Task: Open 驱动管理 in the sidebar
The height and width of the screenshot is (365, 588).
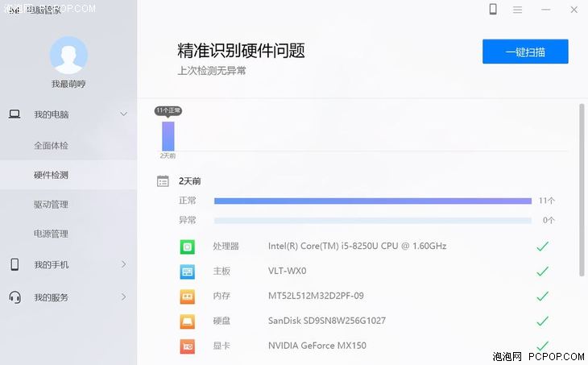Action: [x=51, y=205]
